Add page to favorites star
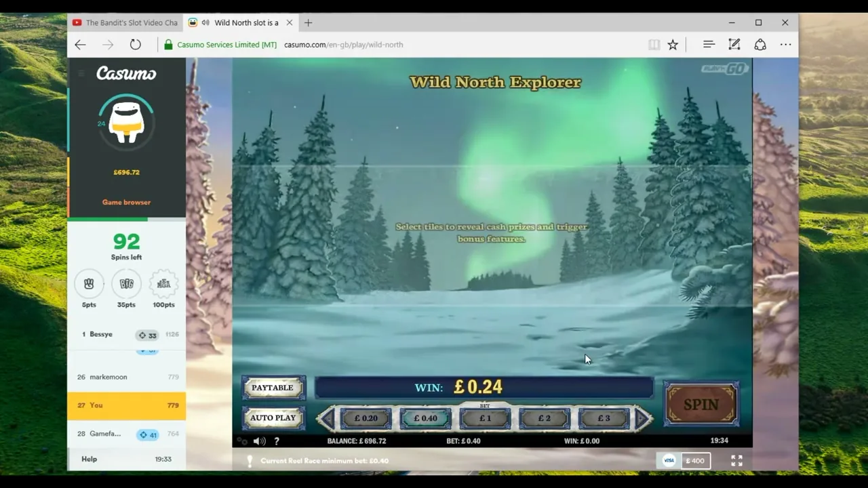The width and height of the screenshot is (868, 488). pos(673,45)
